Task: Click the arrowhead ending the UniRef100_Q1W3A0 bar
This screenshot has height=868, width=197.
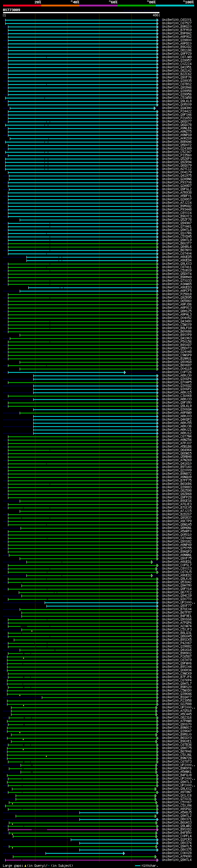Action: point(155,108)
